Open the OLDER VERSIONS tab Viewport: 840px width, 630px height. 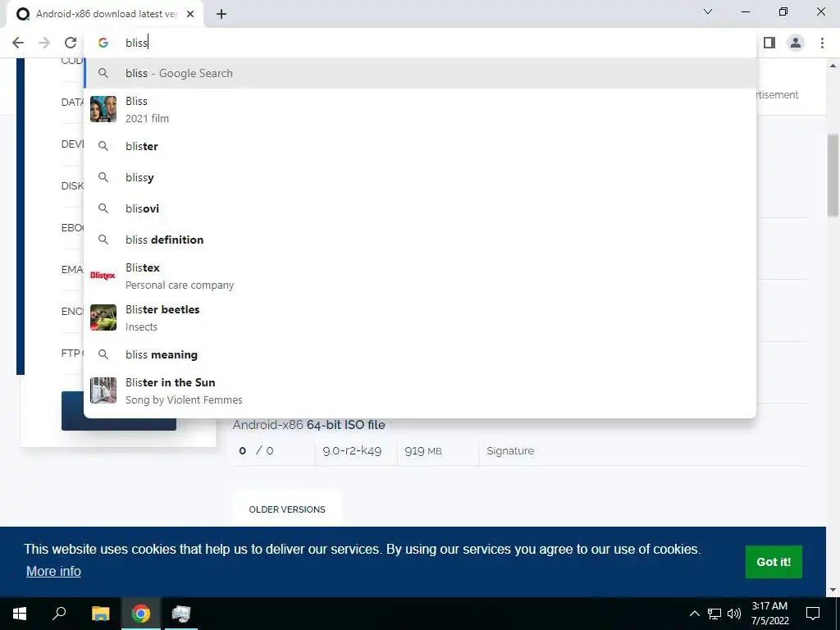(287, 509)
